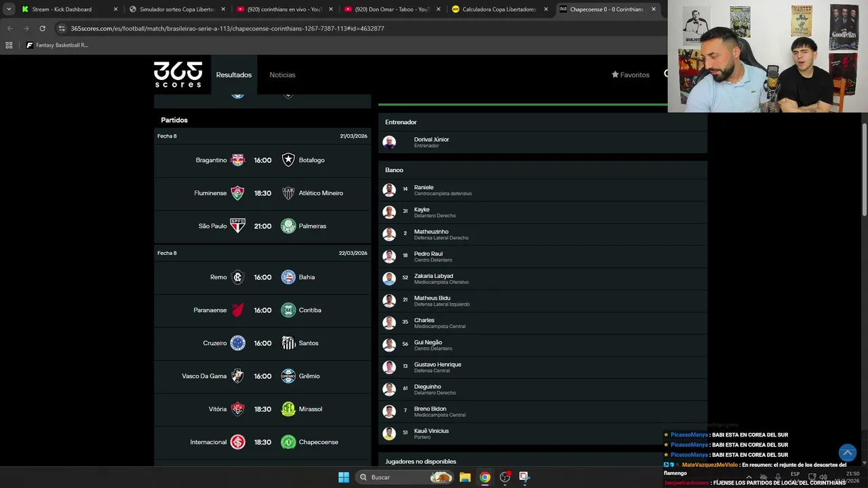Switch to Don Omar - Taboo YouTube tab
This screenshot has width=868, height=488.
[x=391, y=9]
